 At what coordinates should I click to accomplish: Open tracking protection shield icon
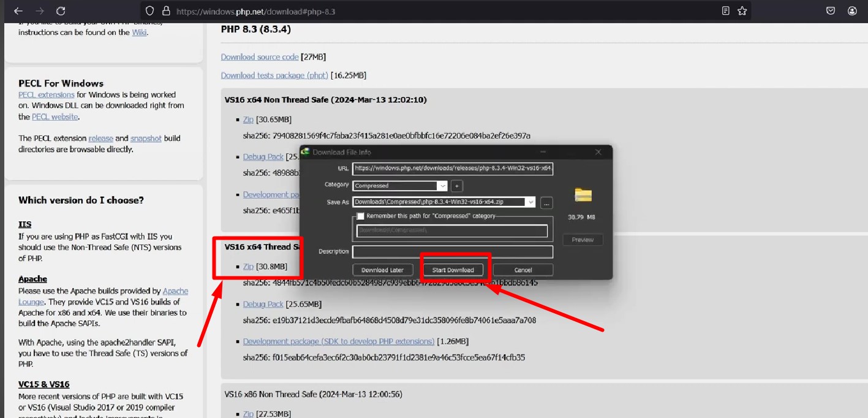coord(150,11)
